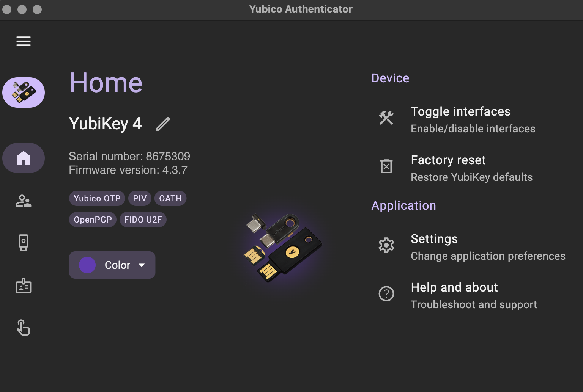Open Toggle interfaces to enable/disable interfaces
The image size is (583, 392).
coord(460,111)
